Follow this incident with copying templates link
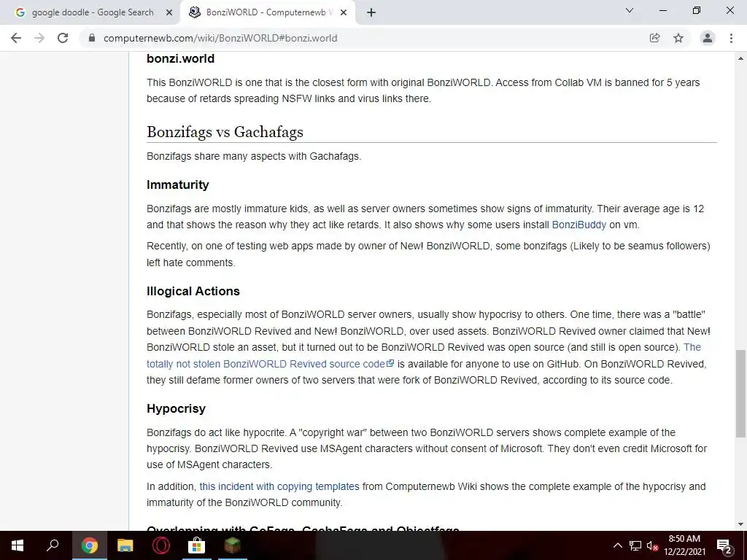The height and width of the screenshot is (560, 747). point(279,486)
